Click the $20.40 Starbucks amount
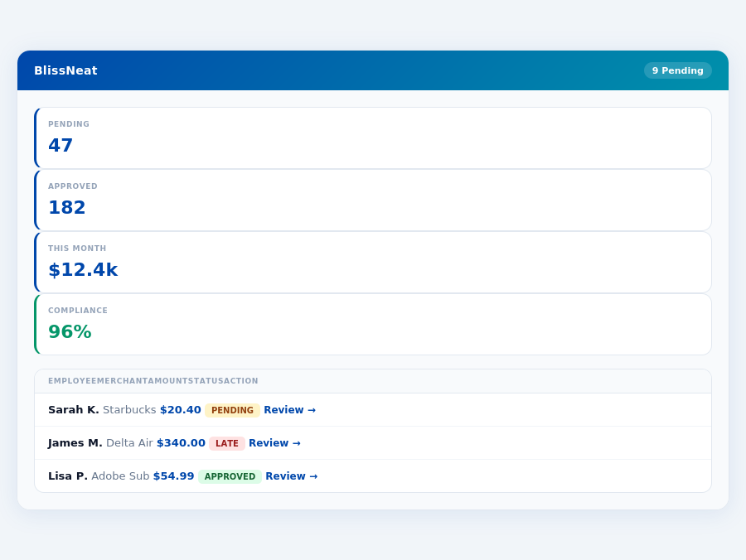 click(182, 409)
